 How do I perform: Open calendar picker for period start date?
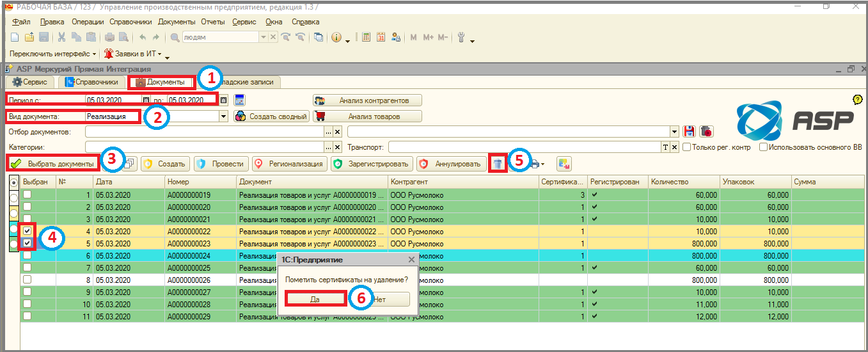pyautogui.click(x=146, y=100)
